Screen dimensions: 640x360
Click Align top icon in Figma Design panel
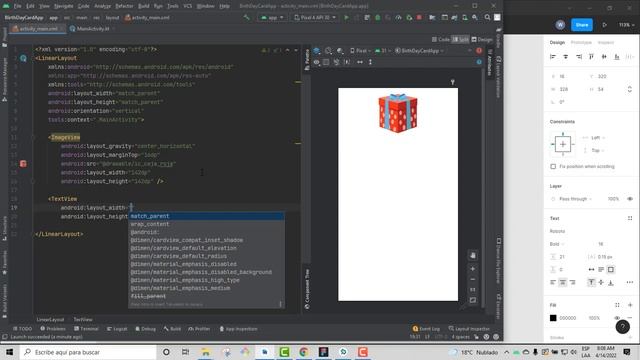click(x=591, y=57)
